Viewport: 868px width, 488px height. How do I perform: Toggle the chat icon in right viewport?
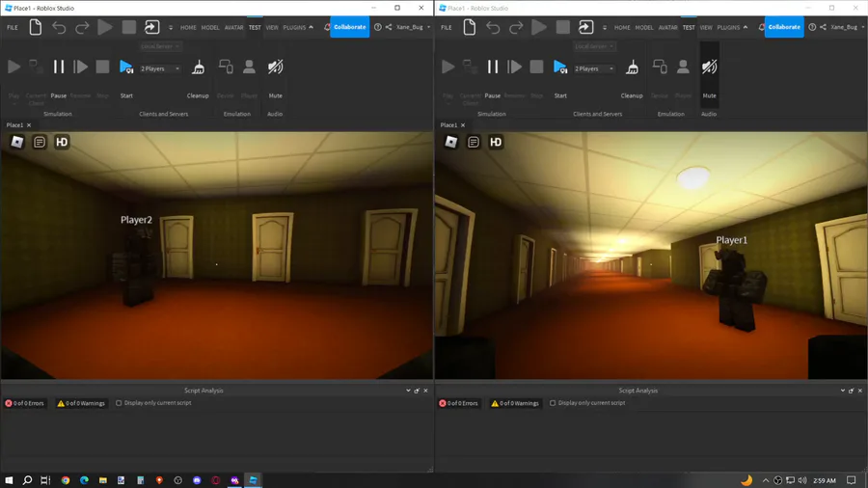click(474, 142)
